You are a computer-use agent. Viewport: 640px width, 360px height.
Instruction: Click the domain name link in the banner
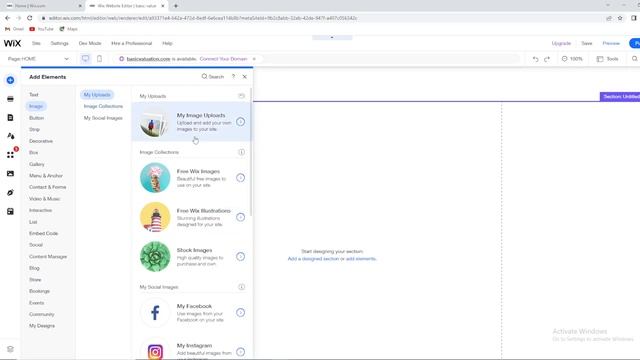coord(148,59)
